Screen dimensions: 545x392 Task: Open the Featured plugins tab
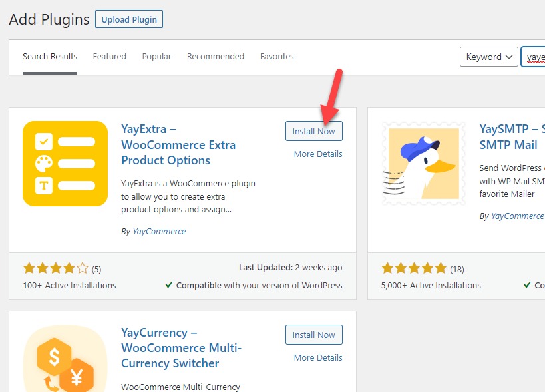[x=110, y=57]
